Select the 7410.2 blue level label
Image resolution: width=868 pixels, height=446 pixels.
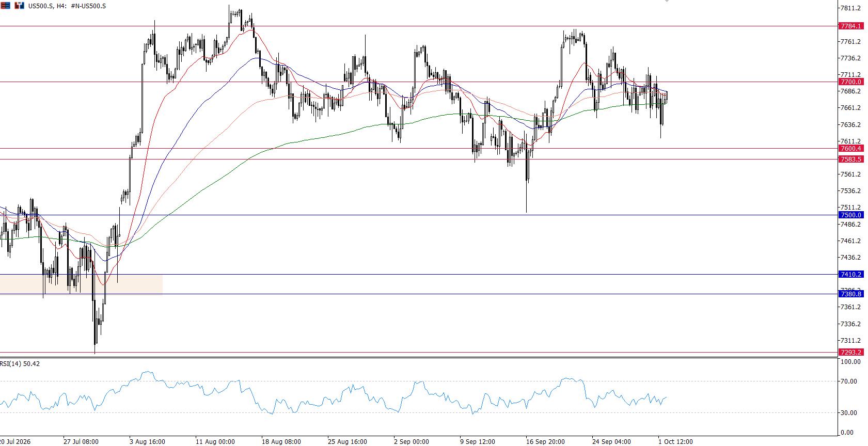click(x=850, y=274)
